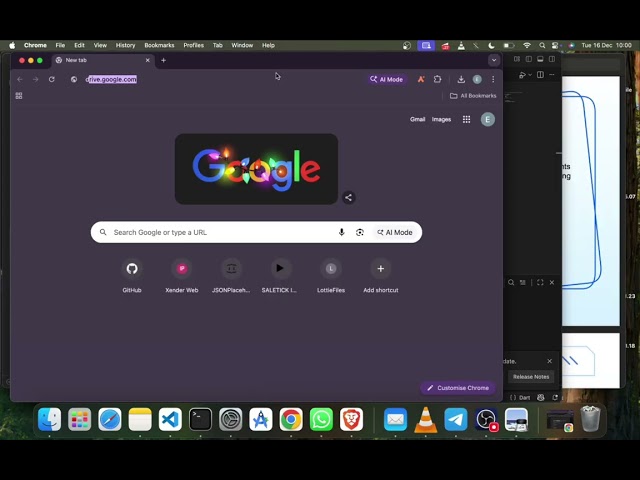Toggle the VS Code bottom panel layout icon

[540, 59]
